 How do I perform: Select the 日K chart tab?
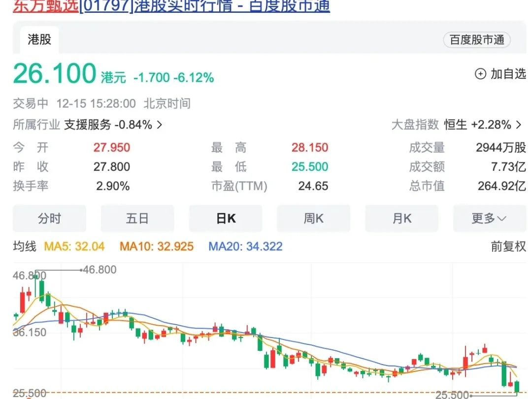[226, 218]
